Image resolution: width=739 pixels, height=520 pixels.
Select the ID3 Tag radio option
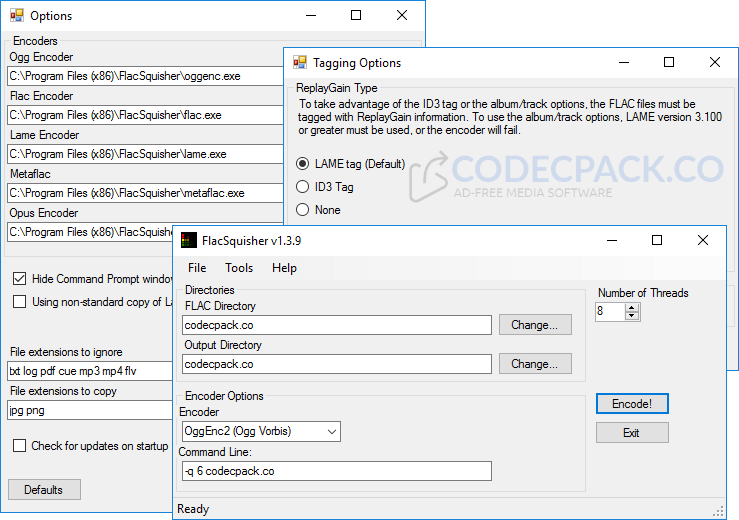pyautogui.click(x=304, y=187)
